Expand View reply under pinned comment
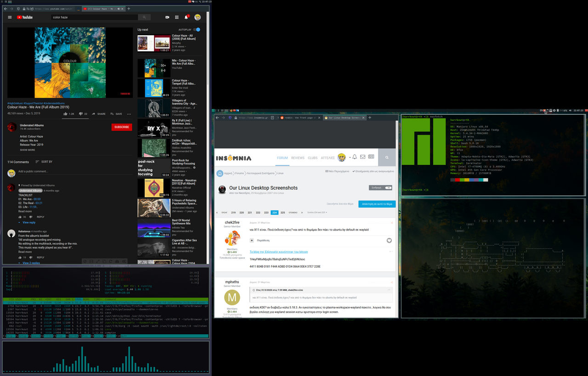588x376 pixels. (27, 222)
